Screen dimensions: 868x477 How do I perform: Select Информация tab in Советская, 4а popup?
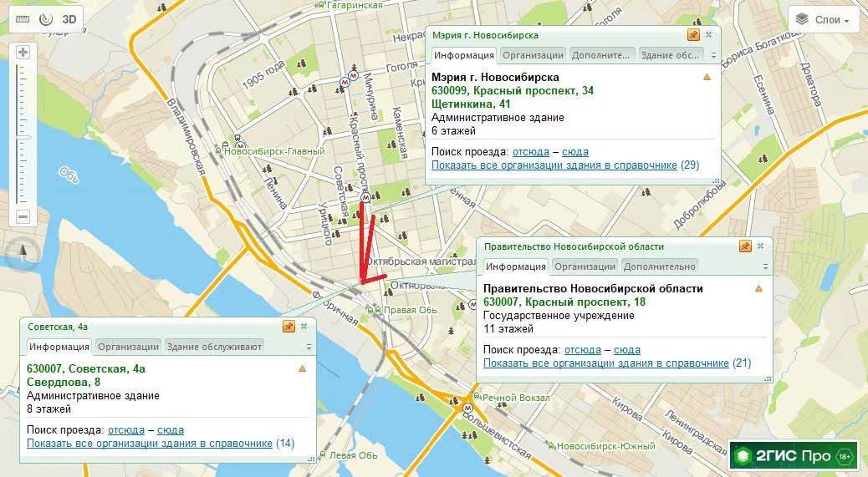59,347
